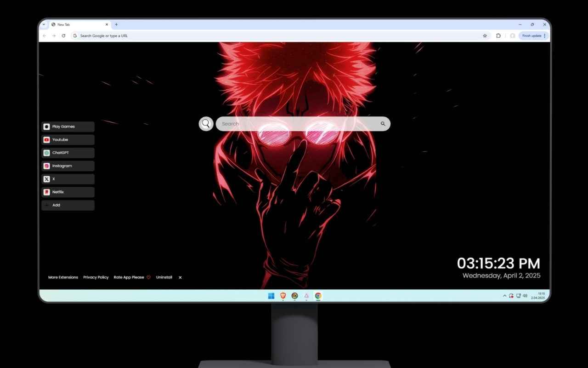Go forward with the browser forward arrow
588x368 pixels.
pos(54,36)
